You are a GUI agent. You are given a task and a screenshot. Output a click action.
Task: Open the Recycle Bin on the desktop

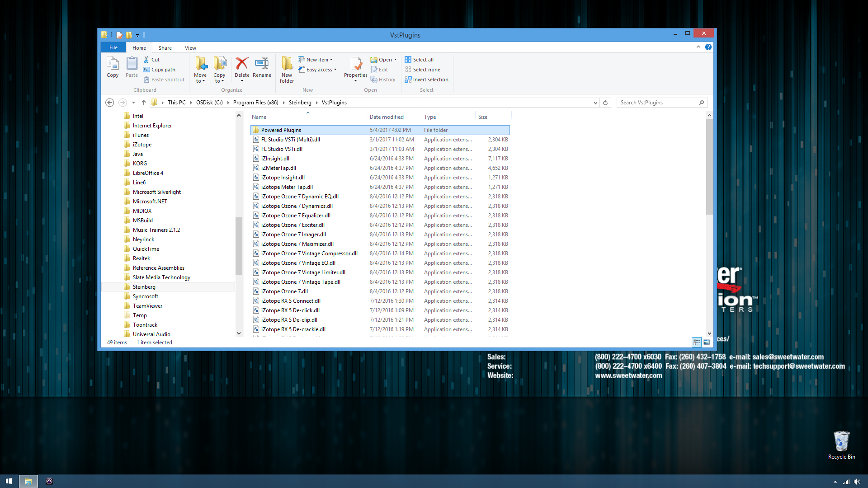pos(841,442)
